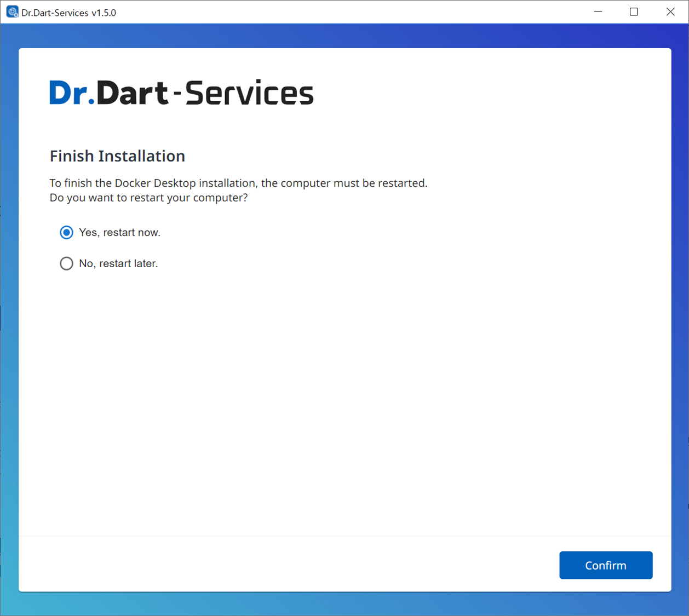Click the Dr.Dart-Services app icon in title bar
Screen dimensions: 689x616
[x=12, y=12]
